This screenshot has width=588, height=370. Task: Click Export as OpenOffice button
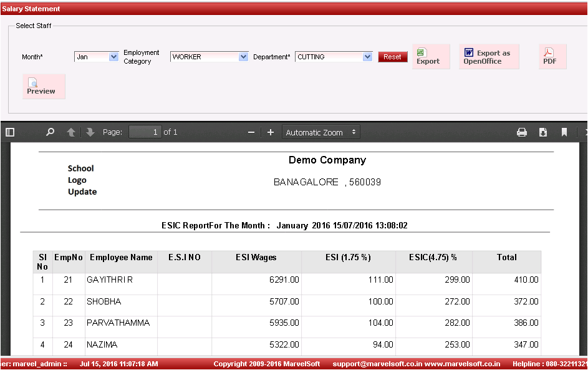[489, 57]
